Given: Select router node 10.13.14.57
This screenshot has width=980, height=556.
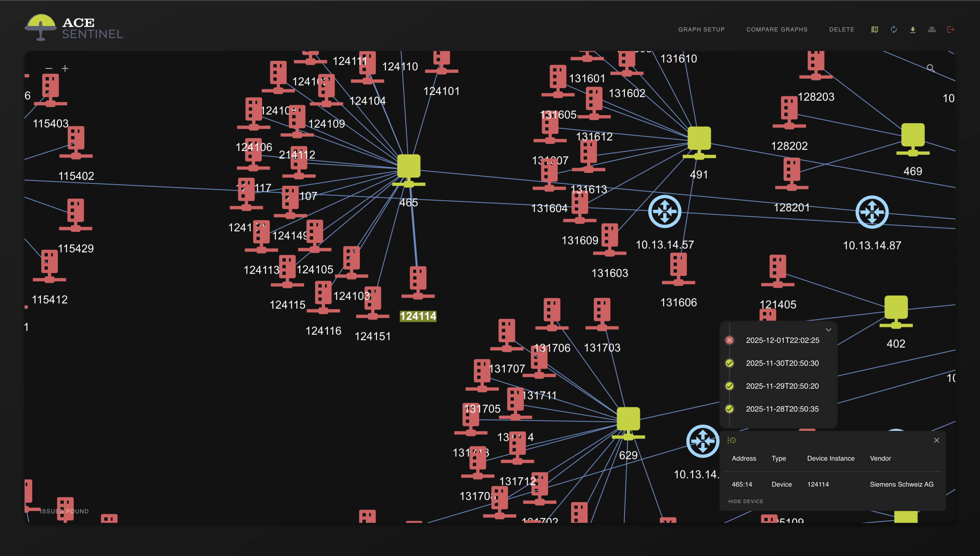Looking at the screenshot, I should [x=665, y=212].
